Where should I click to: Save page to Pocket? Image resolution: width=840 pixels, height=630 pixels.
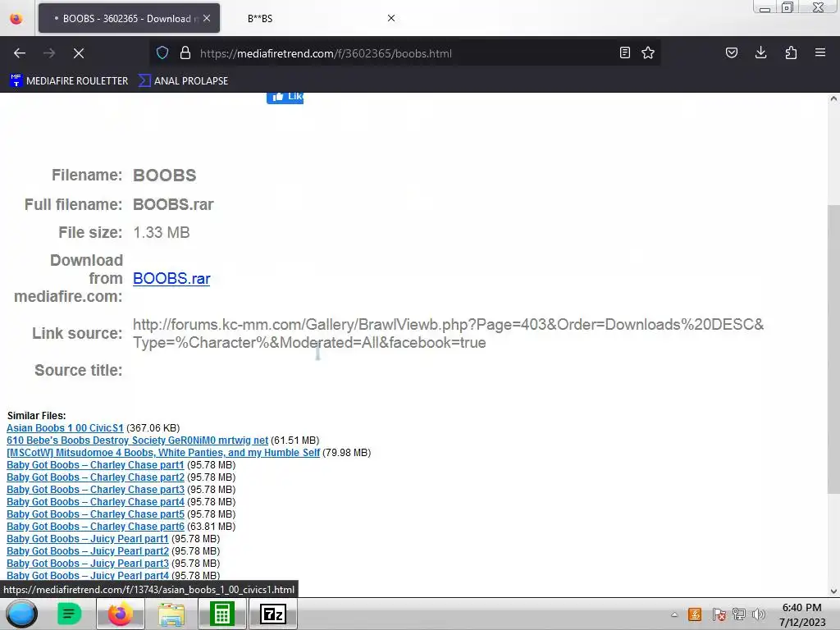point(731,52)
